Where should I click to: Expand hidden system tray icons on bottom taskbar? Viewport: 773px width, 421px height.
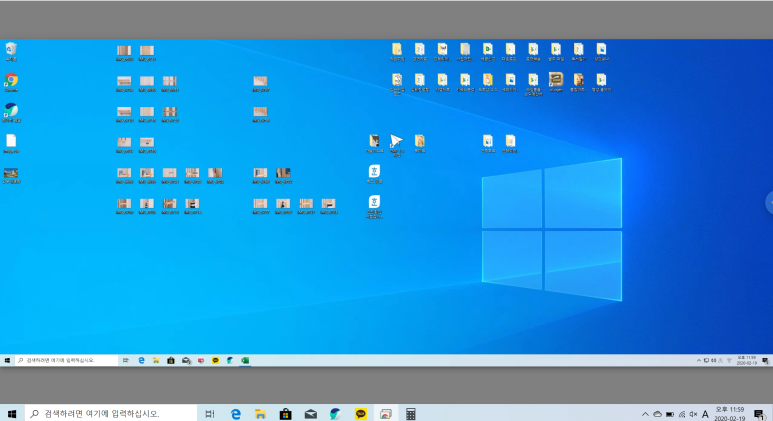(645, 414)
